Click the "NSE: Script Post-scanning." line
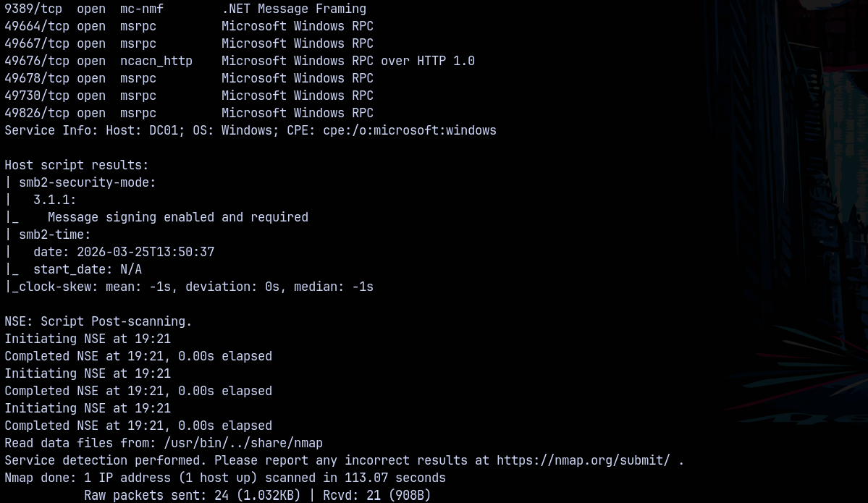 click(98, 322)
